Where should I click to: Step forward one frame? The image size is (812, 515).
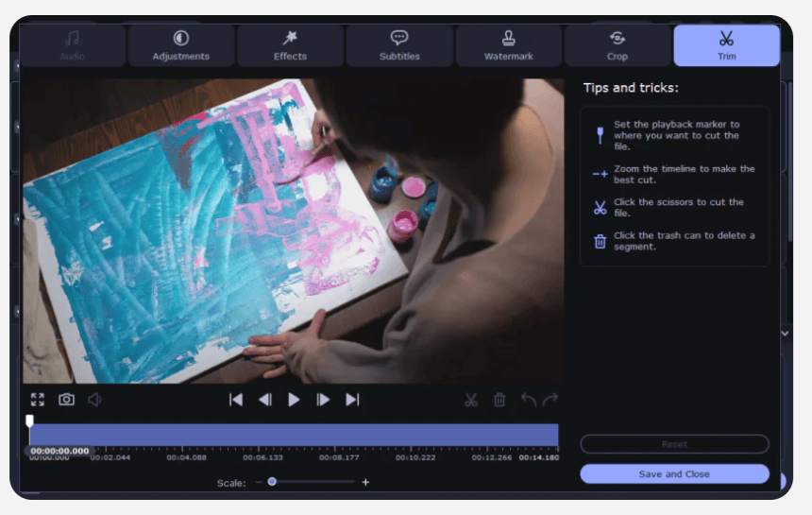pos(323,400)
